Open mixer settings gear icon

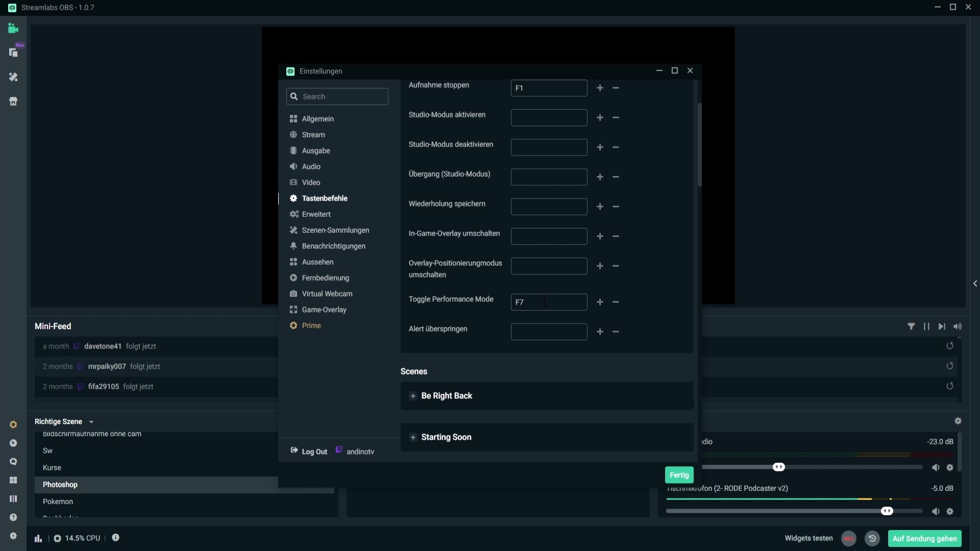pyautogui.click(x=958, y=421)
